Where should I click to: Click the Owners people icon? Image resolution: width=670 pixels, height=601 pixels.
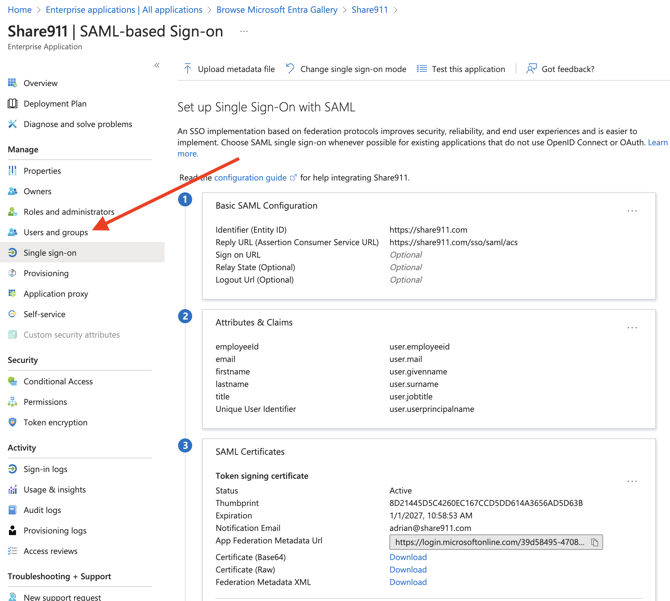(x=12, y=191)
